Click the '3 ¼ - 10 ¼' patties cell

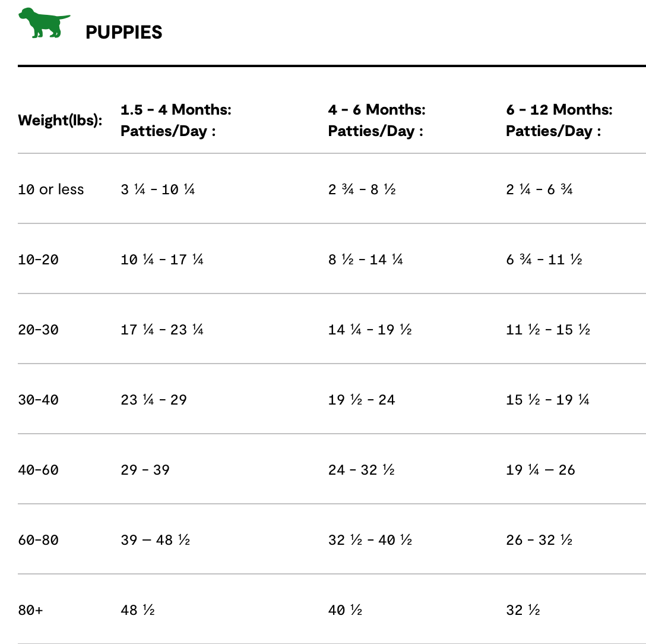pyautogui.click(x=158, y=190)
